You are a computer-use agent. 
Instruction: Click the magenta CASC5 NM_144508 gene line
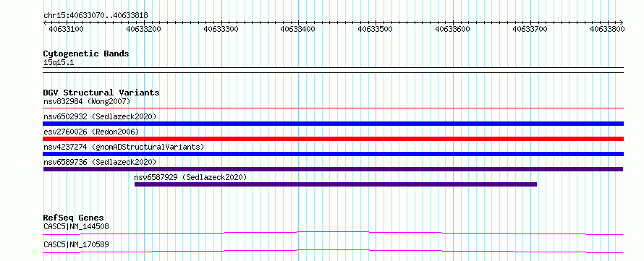coord(333,233)
